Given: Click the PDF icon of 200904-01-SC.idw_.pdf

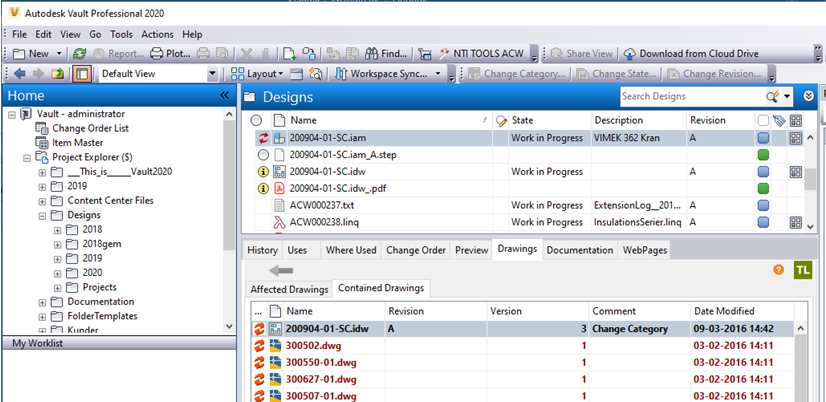Looking at the screenshot, I should coord(280,188).
